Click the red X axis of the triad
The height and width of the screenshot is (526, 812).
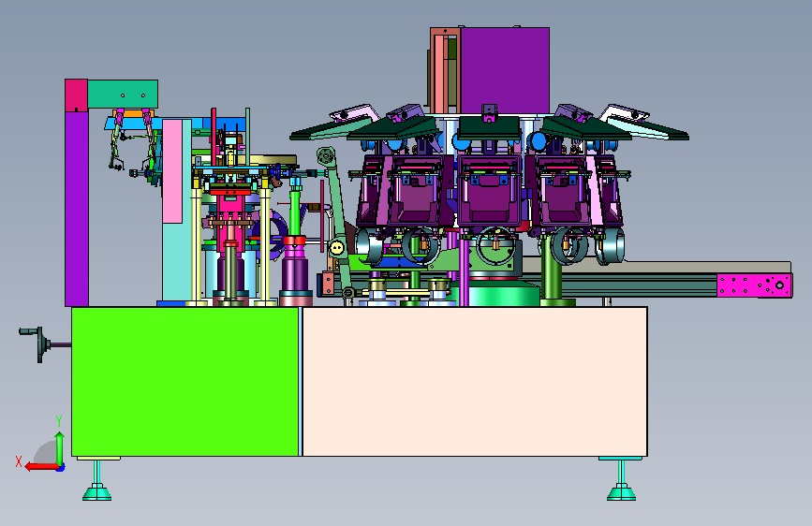(41, 467)
